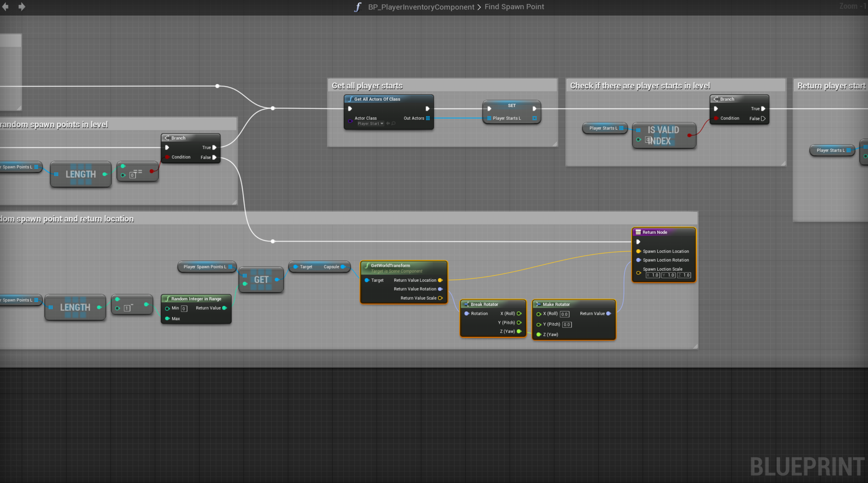868x483 pixels.
Task: Select the 'Get all player starts' comment title
Action: [367, 86]
